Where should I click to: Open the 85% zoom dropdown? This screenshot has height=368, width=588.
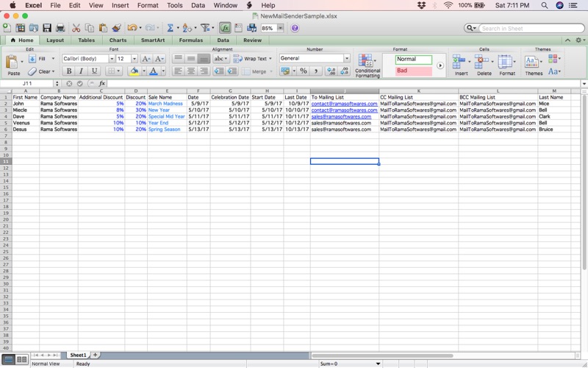(x=280, y=28)
